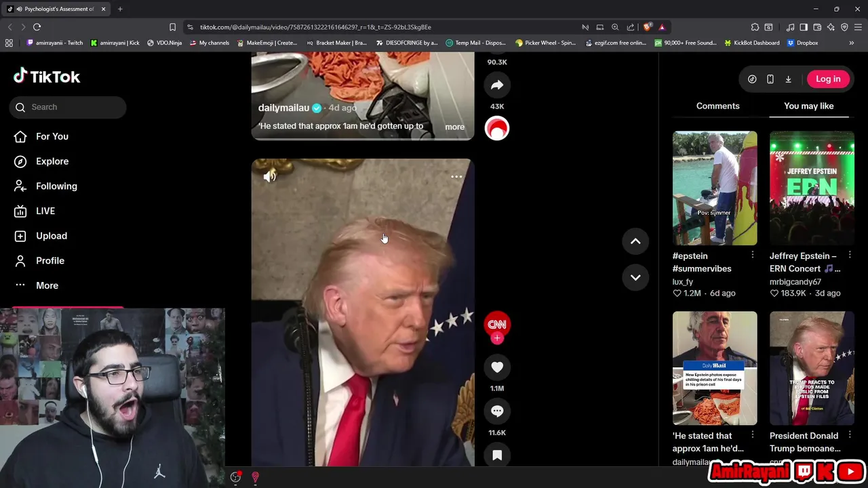868x488 pixels.
Task: Click the browser back arrow
Action: 9,27
